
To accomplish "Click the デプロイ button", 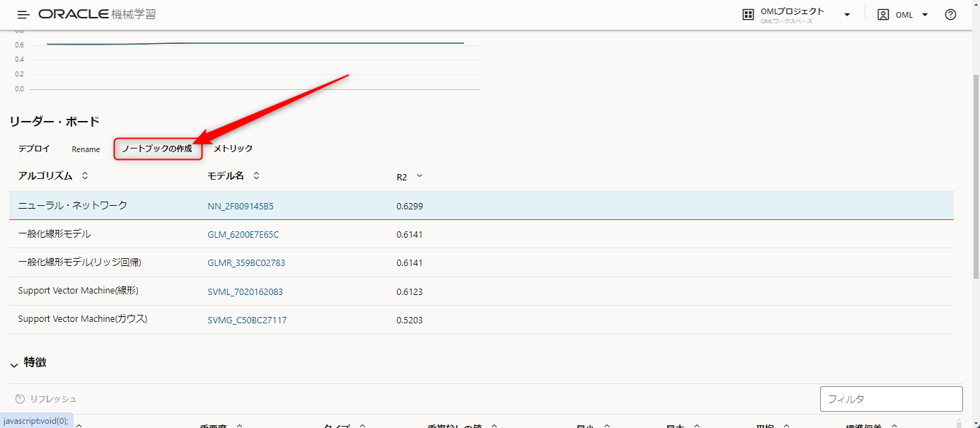I will (x=34, y=149).
